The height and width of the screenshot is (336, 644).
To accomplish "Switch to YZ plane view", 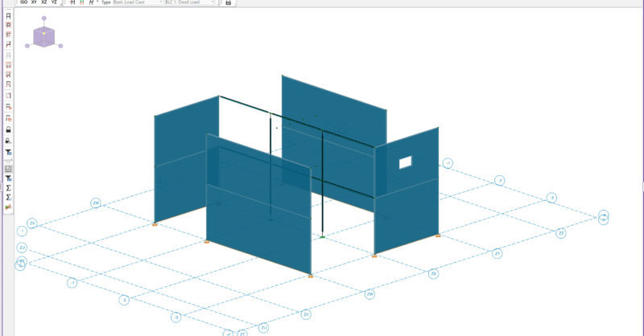I will pyautogui.click(x=55, y=2).
